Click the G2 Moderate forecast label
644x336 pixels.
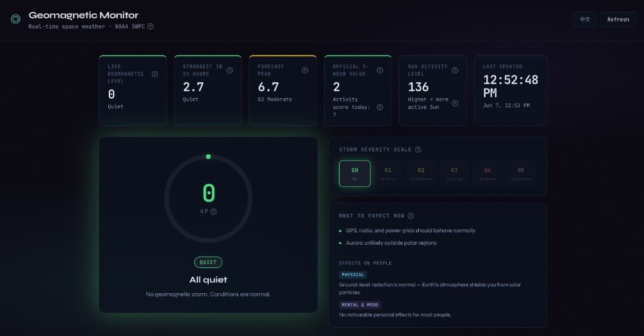275,99
